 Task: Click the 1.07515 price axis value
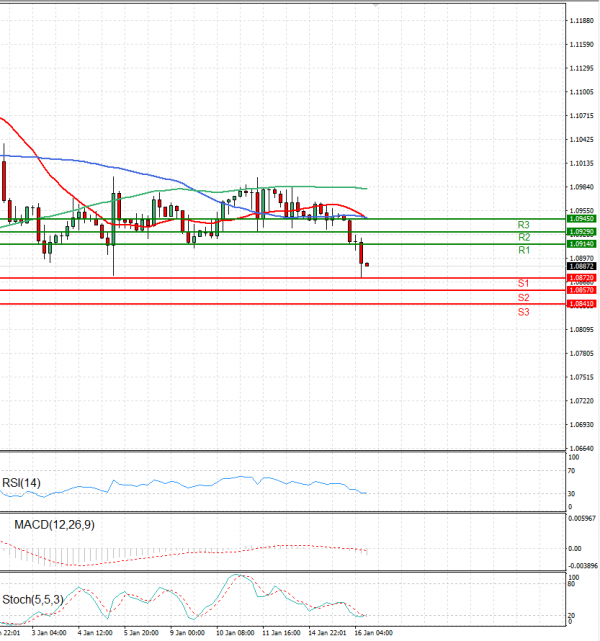click(582, 377)
